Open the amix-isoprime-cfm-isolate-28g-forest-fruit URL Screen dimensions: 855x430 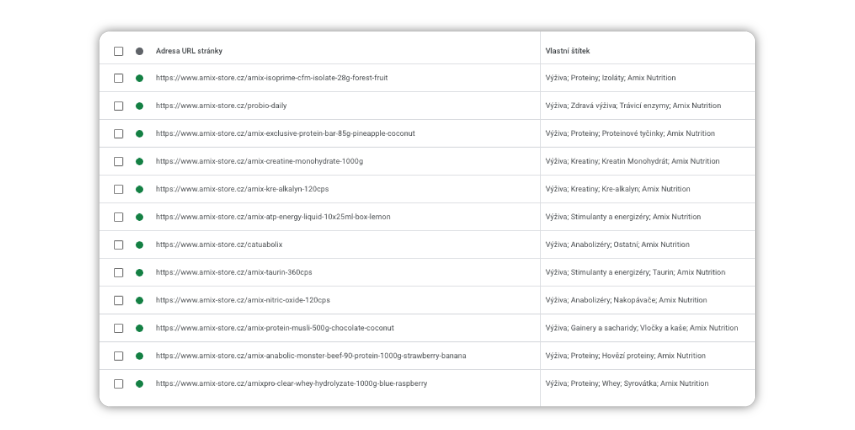coord(272,77)
